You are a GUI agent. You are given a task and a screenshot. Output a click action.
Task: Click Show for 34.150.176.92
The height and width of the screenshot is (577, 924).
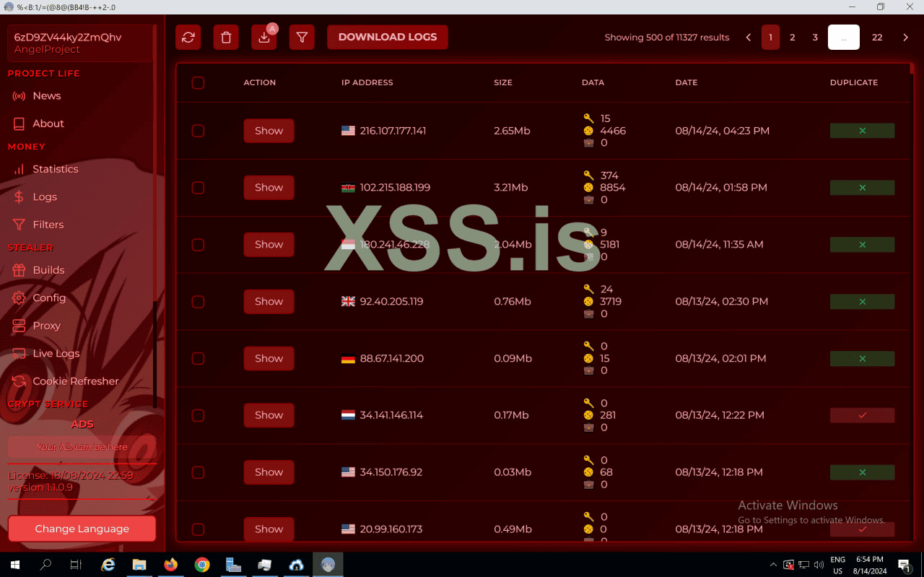coord(269,472)
